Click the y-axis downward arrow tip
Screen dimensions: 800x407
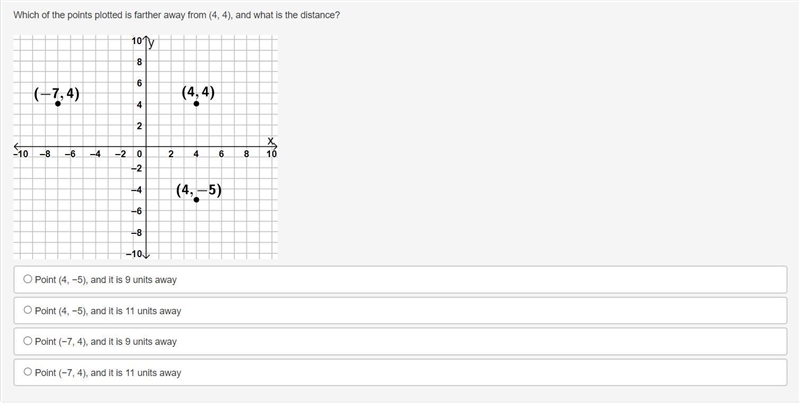pyautogui.click(x=146, y=256)
